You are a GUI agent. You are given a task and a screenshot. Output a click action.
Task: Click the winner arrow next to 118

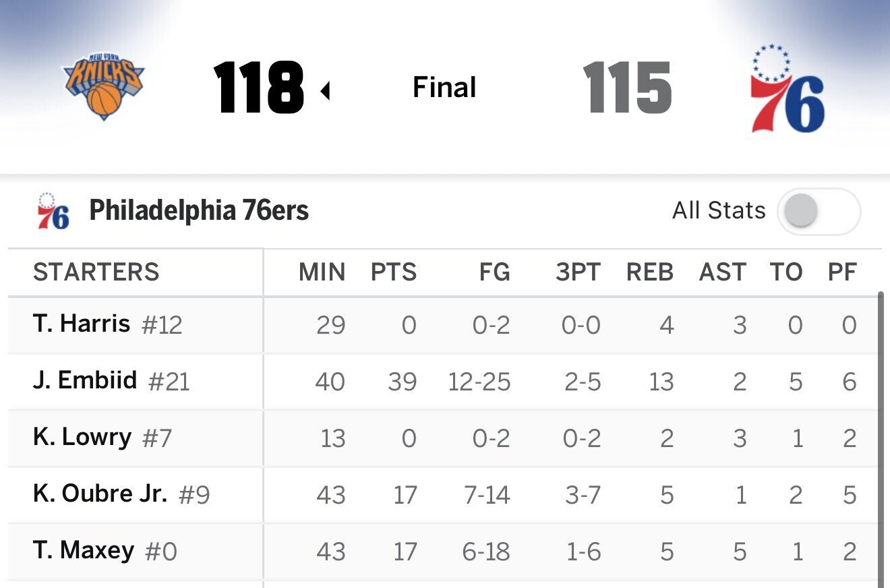pyautogui.click(x=325, y=90)
